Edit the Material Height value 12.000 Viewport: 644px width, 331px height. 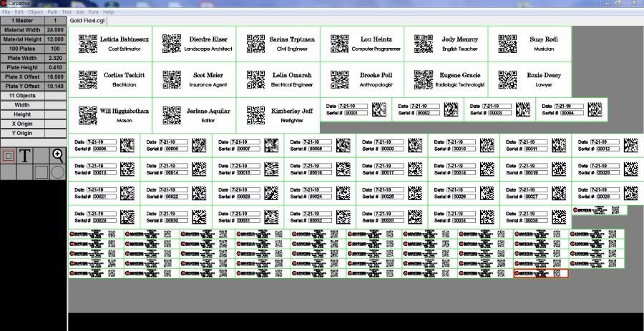pyautogui.click(x=55, y=39)
